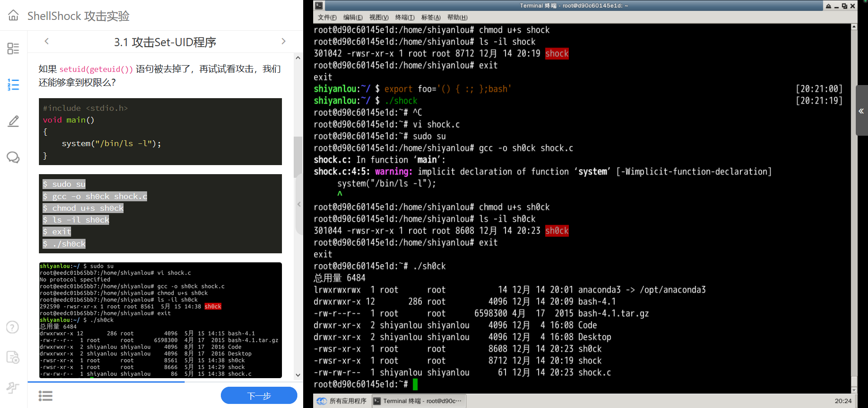Open the lab report document icon

pyautogui.click(x=13, y=357)
